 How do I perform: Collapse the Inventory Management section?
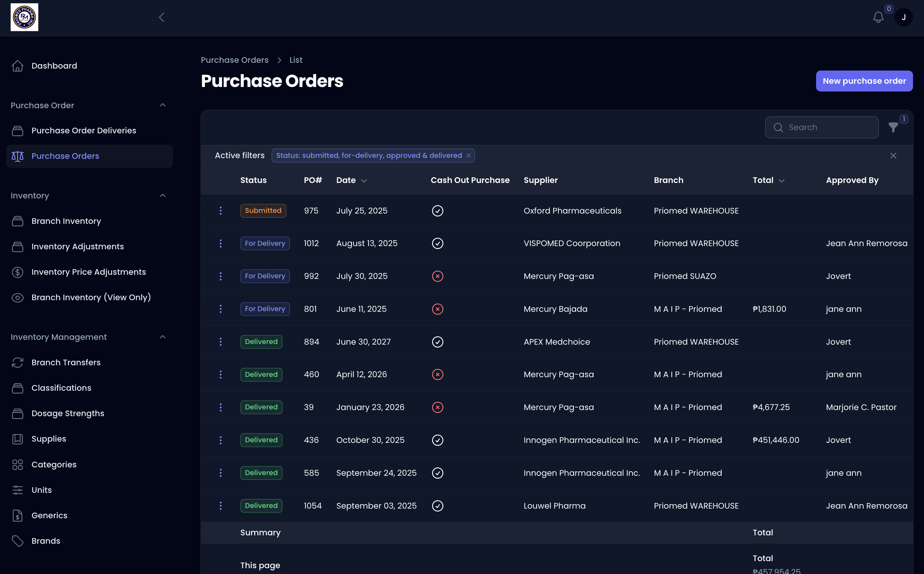[x=162, y=337]
